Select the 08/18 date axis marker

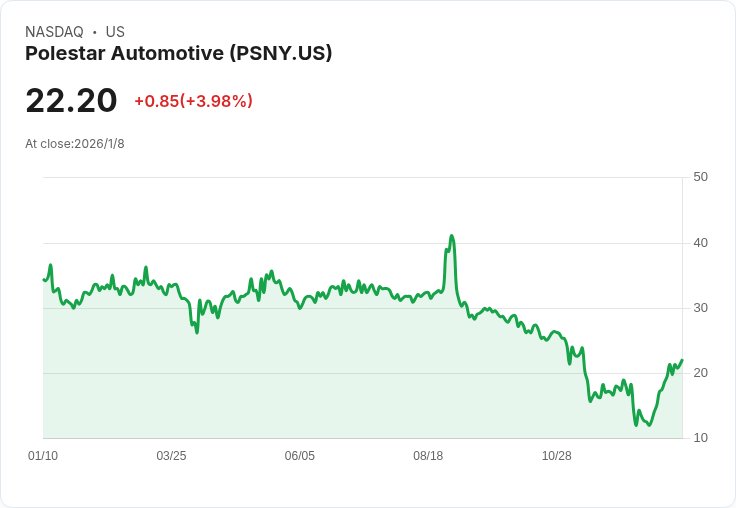coord(428,456)
